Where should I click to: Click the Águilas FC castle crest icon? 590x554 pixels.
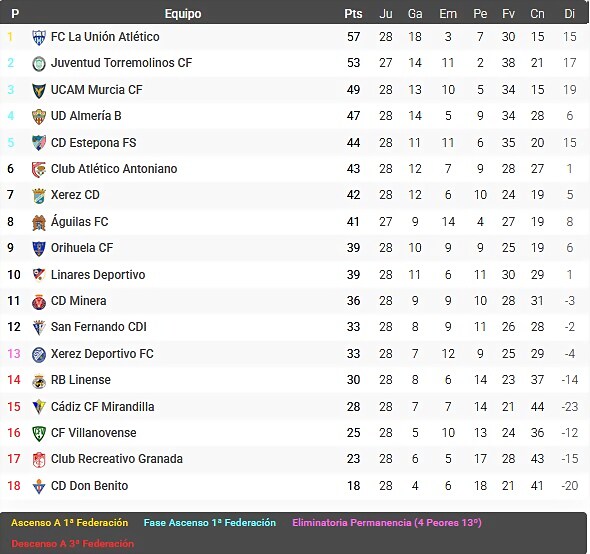click(x=39, y=222)
